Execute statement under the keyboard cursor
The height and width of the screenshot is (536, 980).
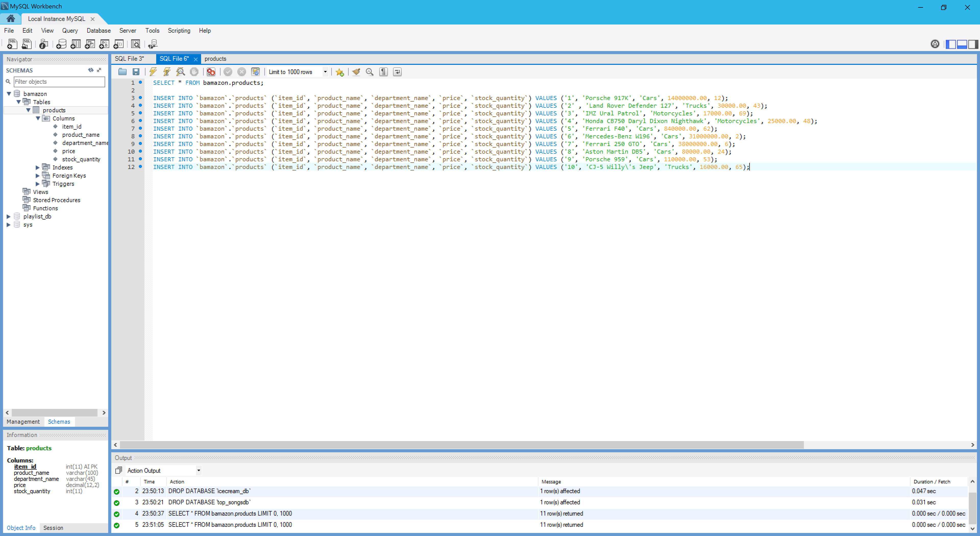tap(167, 71)
